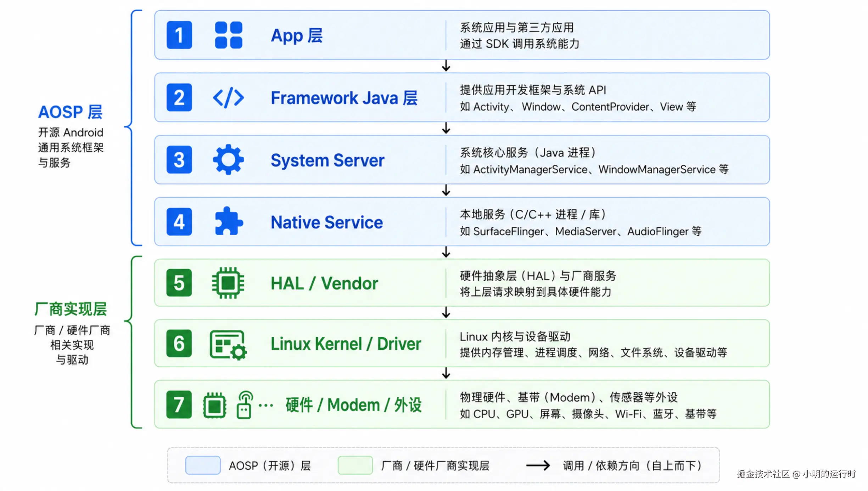The height and width of the screenshot is (491, 868).
Task: Click the '开源 Android' subtitle line
Action: tap(71, 132)
